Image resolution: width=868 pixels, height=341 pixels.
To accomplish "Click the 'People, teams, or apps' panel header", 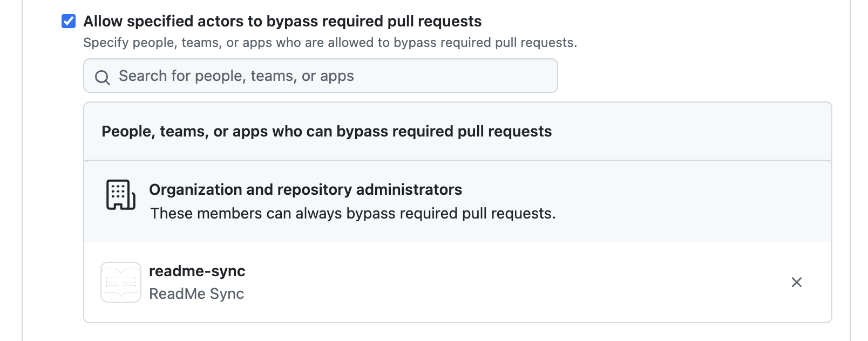I will (x=458, y=131).
